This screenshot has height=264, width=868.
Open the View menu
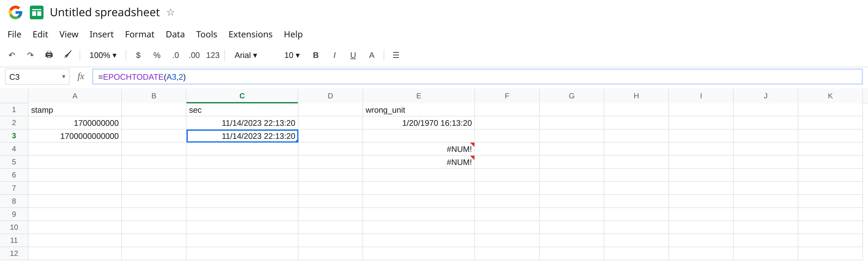click(x=69, y=35)
